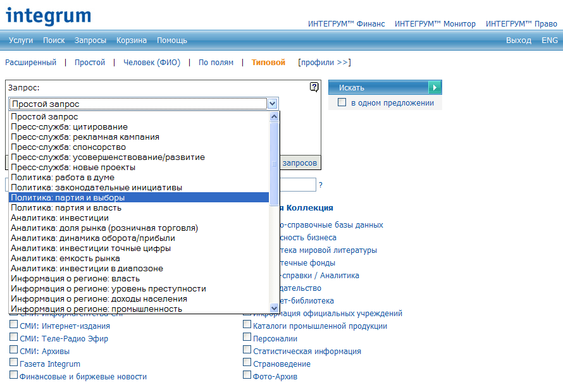The width and height of the screenshot is (563, 392).
Task: Collapse the "Простой запрос" combo box arrow
Action: pyautogui.click(x=272, y=104)
